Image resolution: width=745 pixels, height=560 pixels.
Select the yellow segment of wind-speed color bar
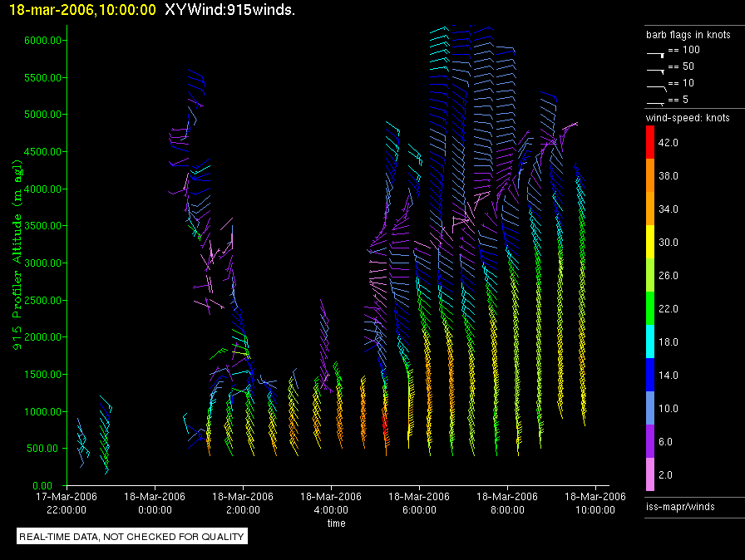(651, 241)
